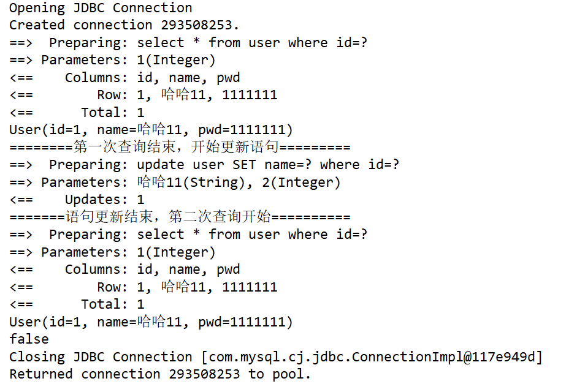
Task: Click the "false" output line
Action: [x=28, y=339]
